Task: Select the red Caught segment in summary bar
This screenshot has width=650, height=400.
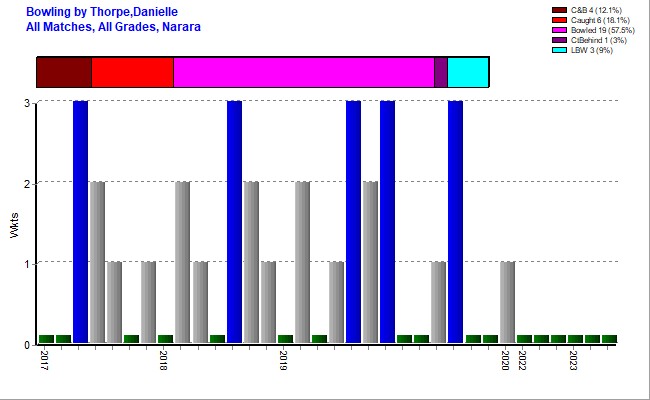Action: click(x=132, y=73)
